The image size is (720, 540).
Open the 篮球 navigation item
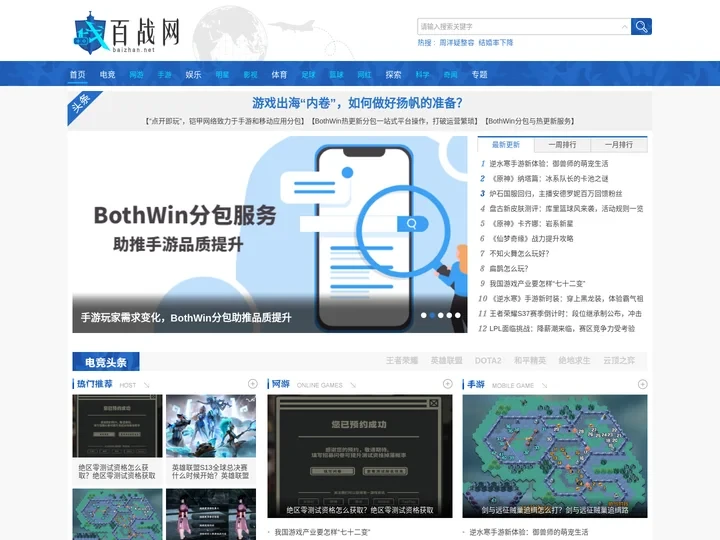tap(337, 74)
